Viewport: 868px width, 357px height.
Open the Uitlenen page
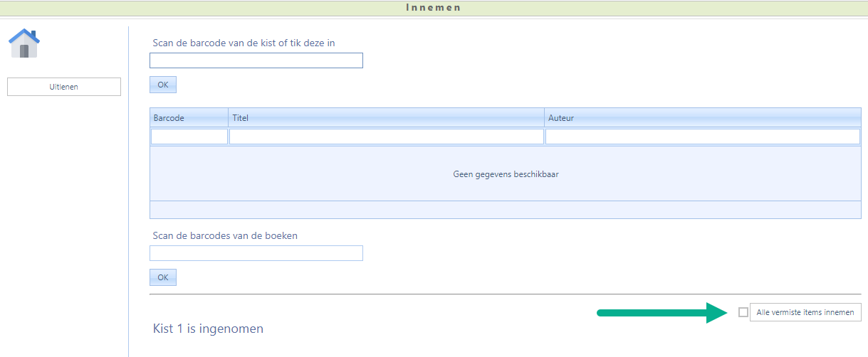tap(64, 87)
